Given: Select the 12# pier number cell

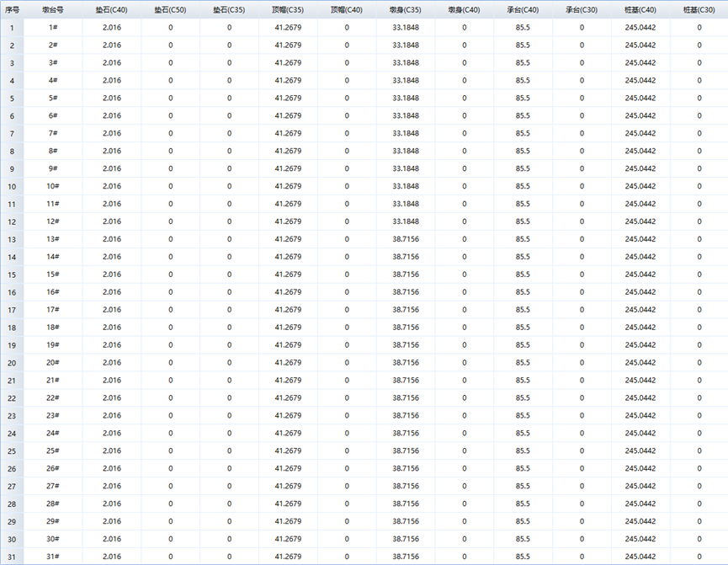Looking at the screenshot, I should click(52, 221).
